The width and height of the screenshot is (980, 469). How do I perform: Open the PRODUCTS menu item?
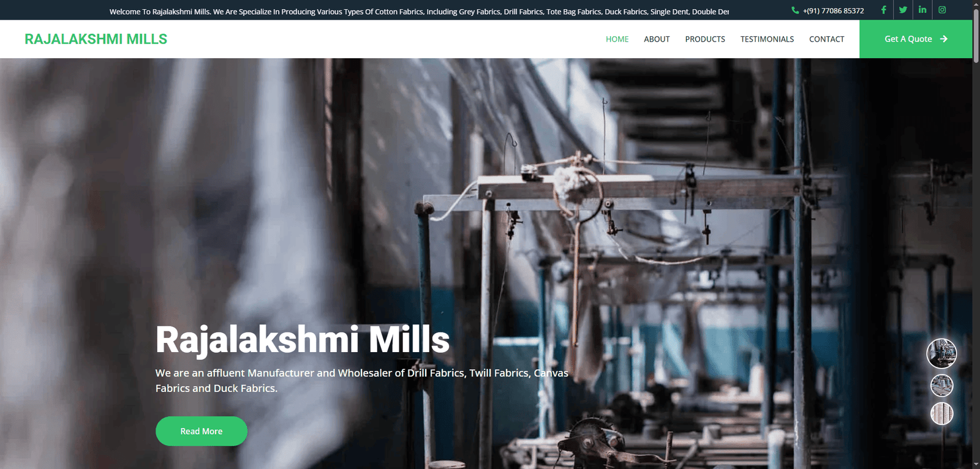[705, 39]
